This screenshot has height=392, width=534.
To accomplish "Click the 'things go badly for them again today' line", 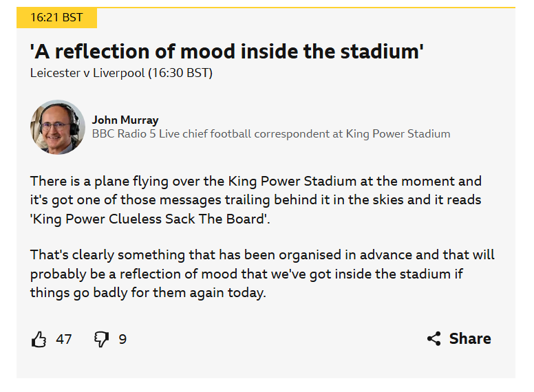I will click(x=148, y=293).
